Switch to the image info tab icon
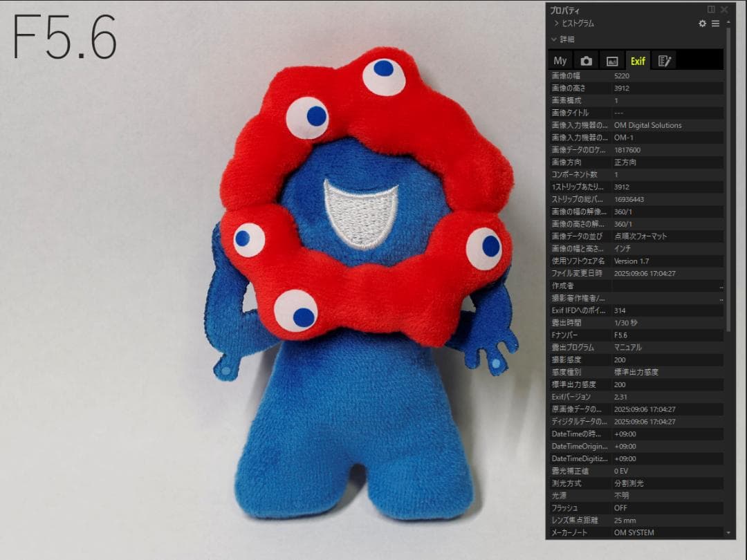This screenshot has width=747, height=560. (611, 61)
